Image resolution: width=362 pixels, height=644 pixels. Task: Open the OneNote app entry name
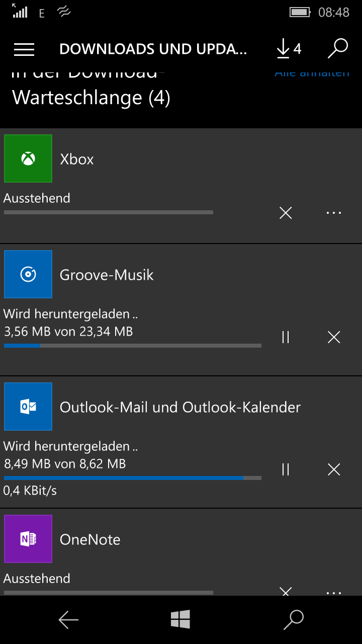(x=90, y=539)
